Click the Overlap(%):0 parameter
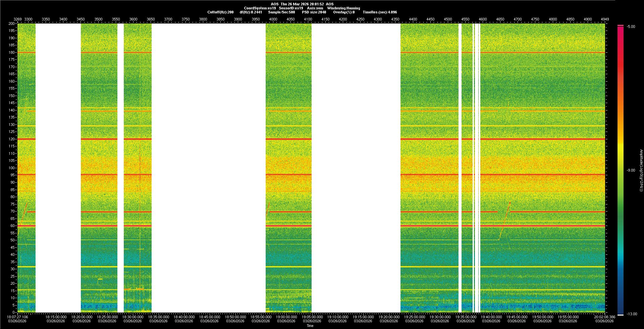The height and width of the screenshot is (329, 644). pyautogui.click(x=344, y=12)
